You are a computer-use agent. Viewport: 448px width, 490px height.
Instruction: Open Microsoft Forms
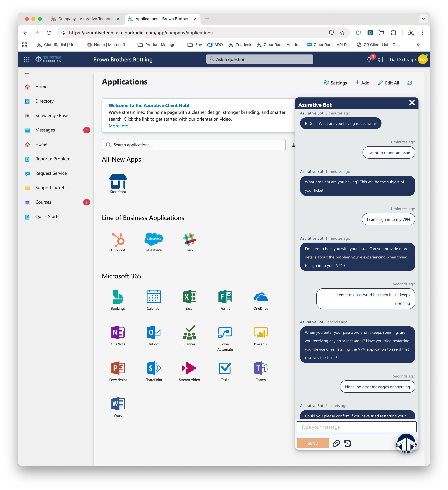(x=225, y=300)
